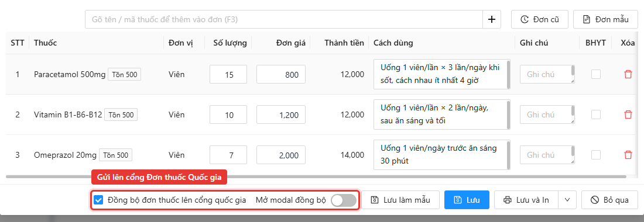
Task: Click scrollbar in Omeprazol usage textarea
Action: (508, 155)
